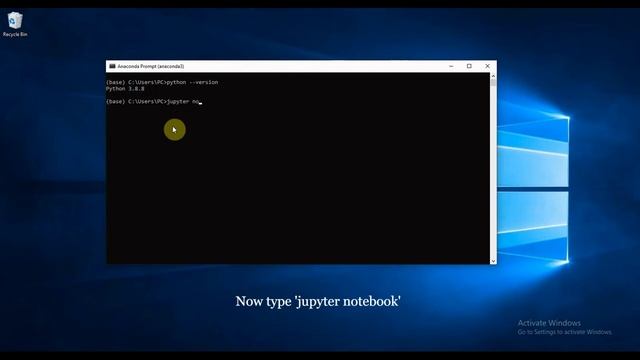The width and height of the screenshot is (640, 360).
Task: Click the 'jupyter no' command line
Action: click(x=154, y=101)
